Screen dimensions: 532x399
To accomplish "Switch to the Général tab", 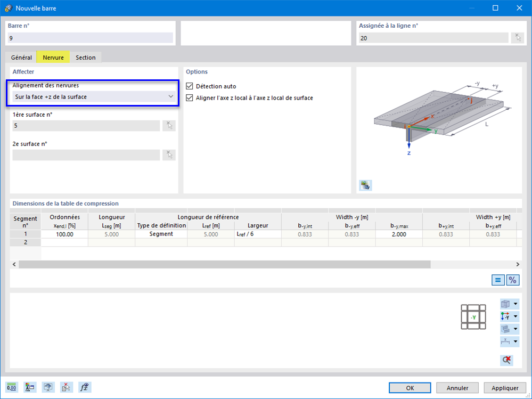I will pos(21,58).
